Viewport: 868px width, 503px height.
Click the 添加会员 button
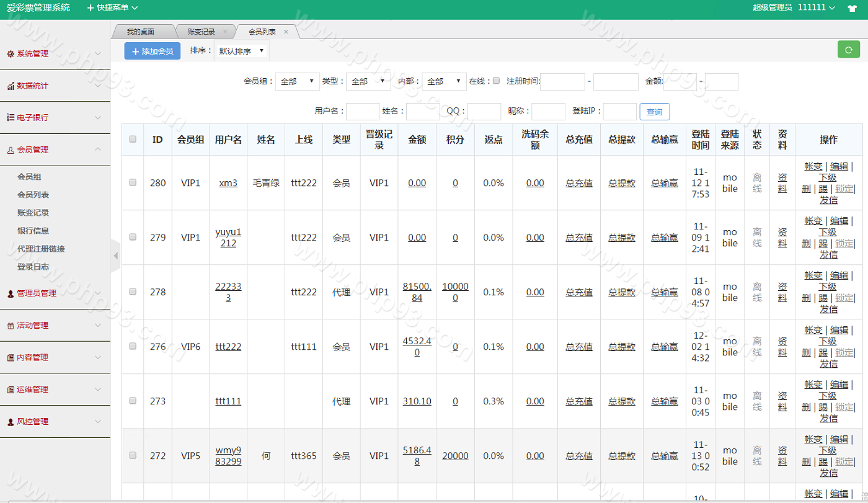152,51
